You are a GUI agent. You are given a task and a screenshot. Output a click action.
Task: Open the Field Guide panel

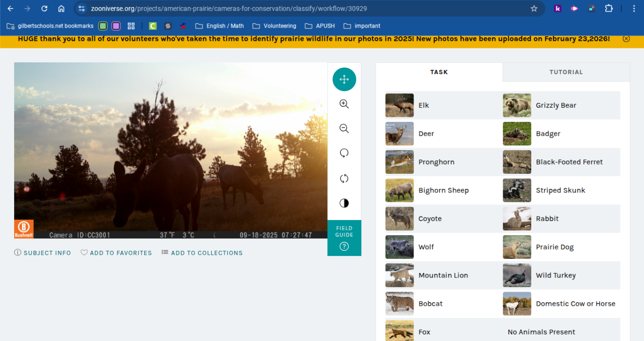click(x=344, y=238)
